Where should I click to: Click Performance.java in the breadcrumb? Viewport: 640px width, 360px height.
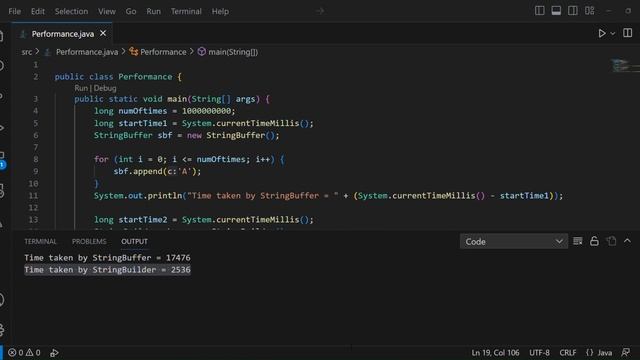(87, 52)
